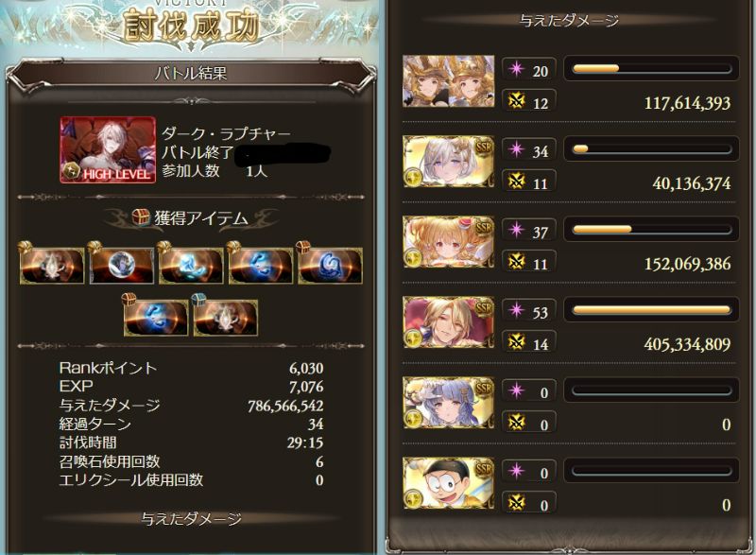
Task: Click the 与えたダメージ heading above the portraits
Action: point(570,20)
